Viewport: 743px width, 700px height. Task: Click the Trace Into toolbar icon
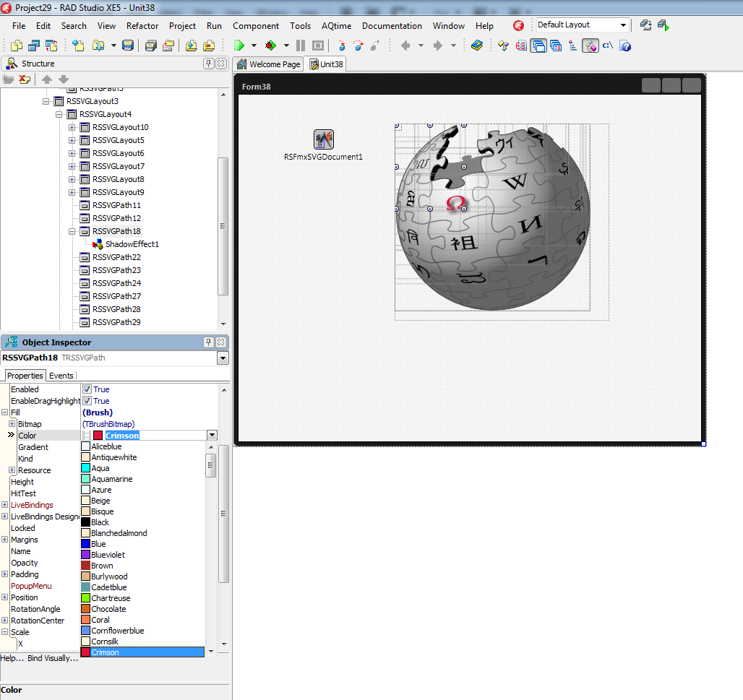click(342, 45)
